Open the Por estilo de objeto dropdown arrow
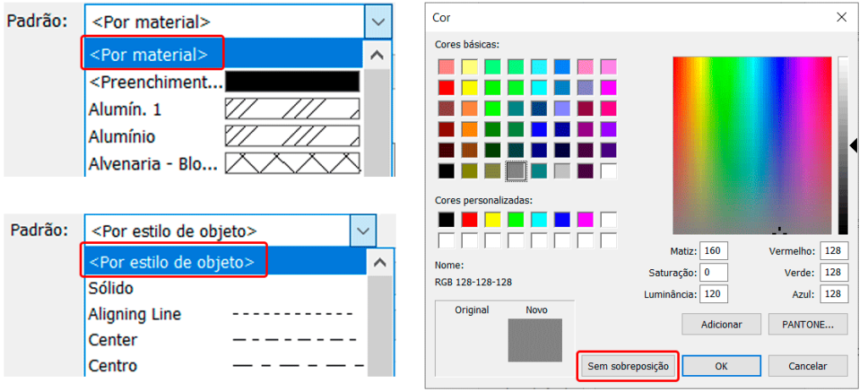 tap(363, 230)
